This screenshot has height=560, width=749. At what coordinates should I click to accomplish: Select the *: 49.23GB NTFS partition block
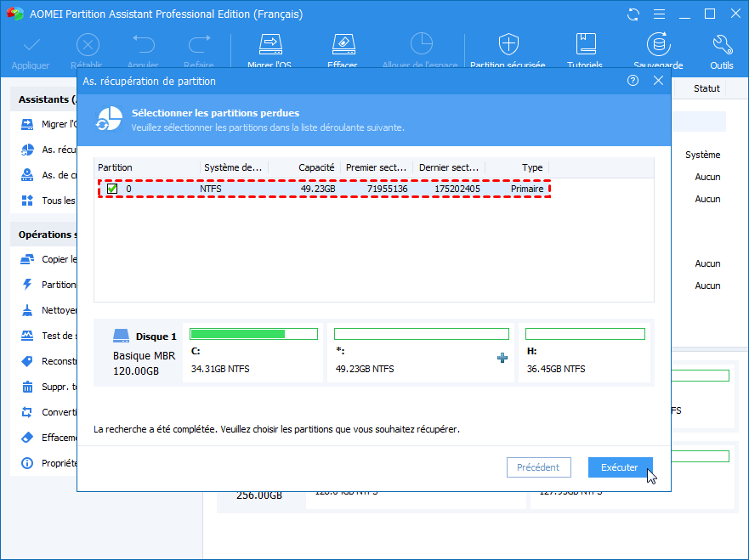(x=421, y=353)
